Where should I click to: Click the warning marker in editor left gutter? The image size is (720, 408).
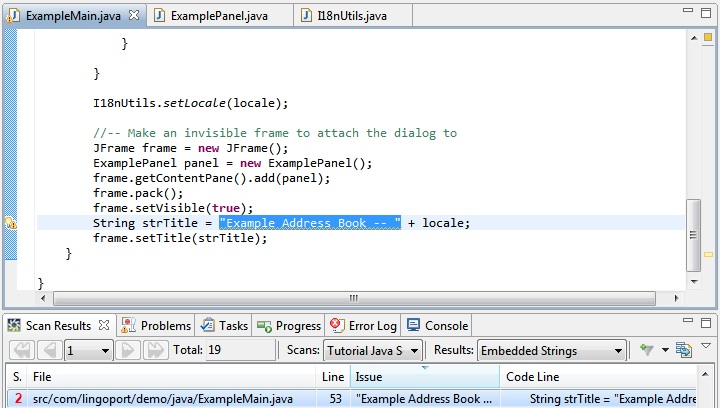pyautogui.click(x=10, y=224)
